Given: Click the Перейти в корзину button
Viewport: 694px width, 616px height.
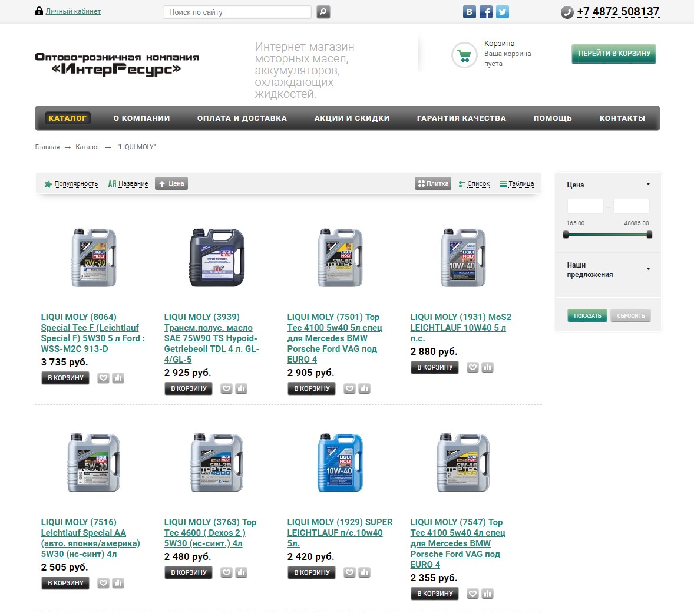Looking at the screenshot, I should click(614, 54).
